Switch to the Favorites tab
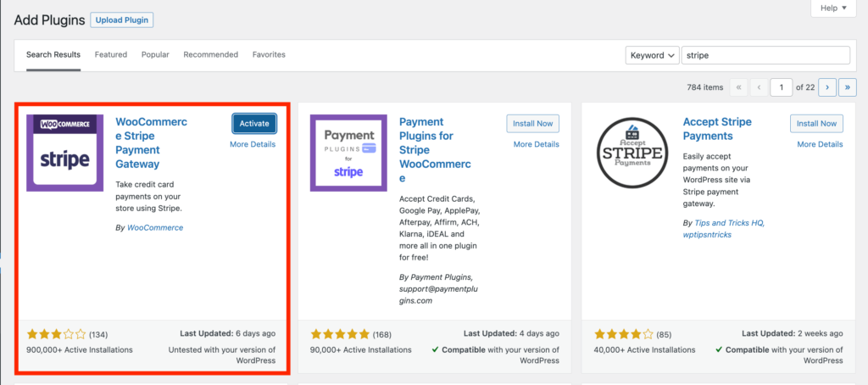This screenshot has height=385, width=868. pyautogui.click(x=269, y=55)
